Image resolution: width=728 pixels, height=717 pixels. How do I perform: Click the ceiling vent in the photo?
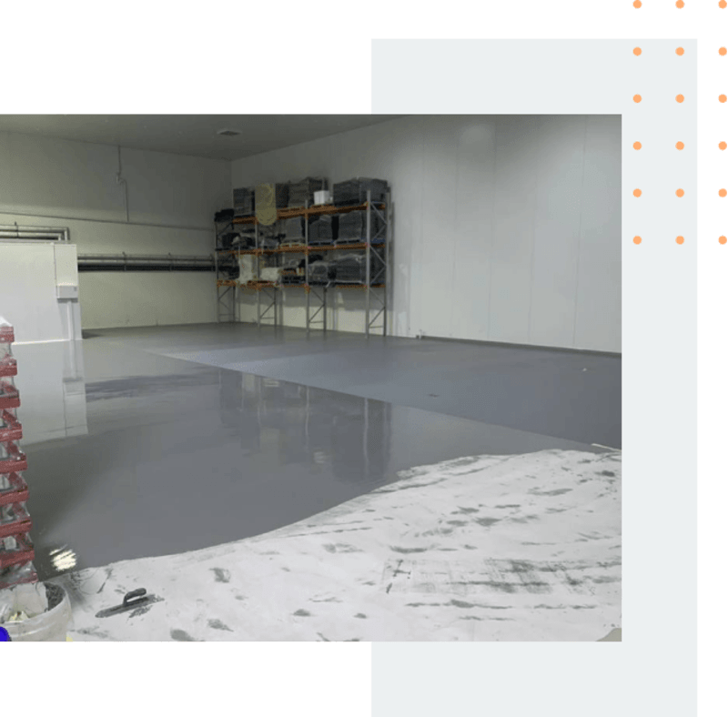[228, 133]
